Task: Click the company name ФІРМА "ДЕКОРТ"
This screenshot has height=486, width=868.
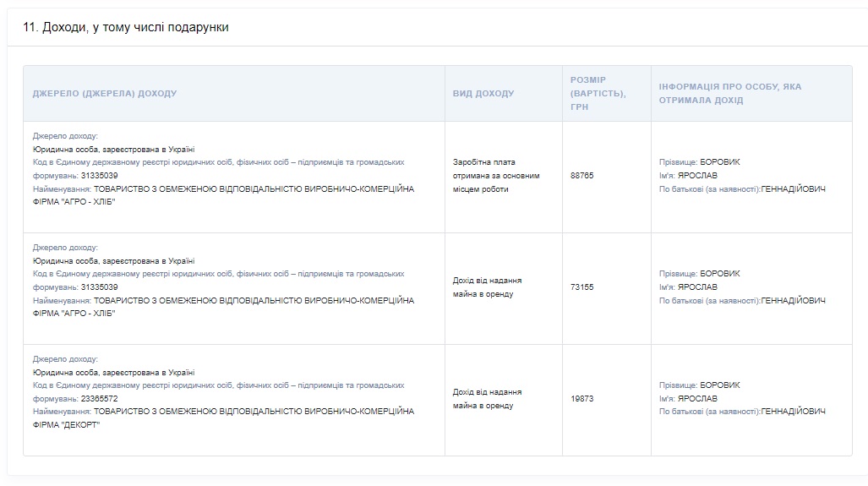Action: click(x=67, y=425)
